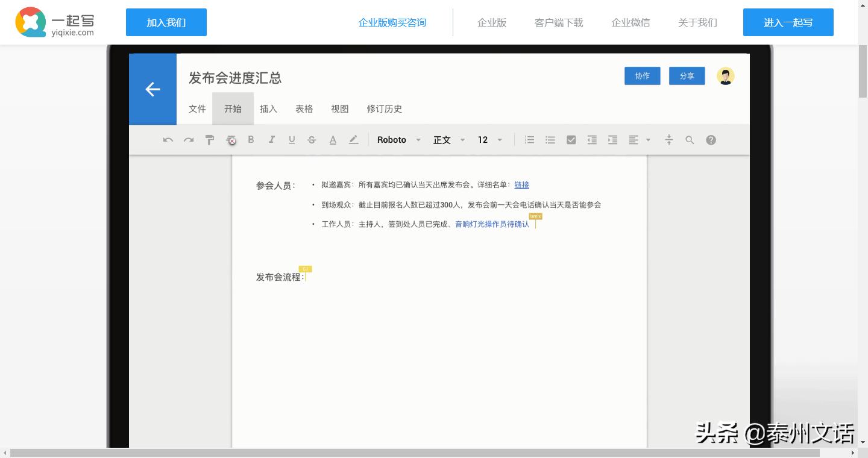Switch to the 插入 tab
Screen dimensions: 868x458
tap(268, 108)
